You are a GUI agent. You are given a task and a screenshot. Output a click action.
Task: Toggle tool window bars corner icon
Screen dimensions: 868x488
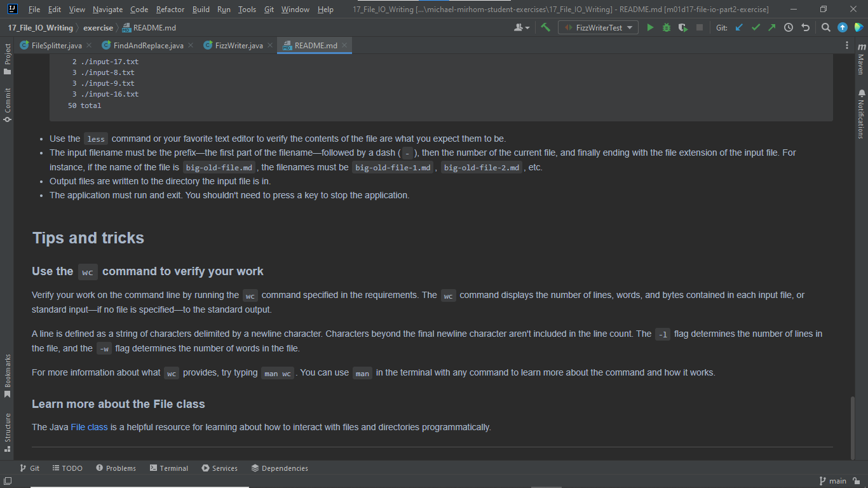pyautogui.click(x=7, y=481)
